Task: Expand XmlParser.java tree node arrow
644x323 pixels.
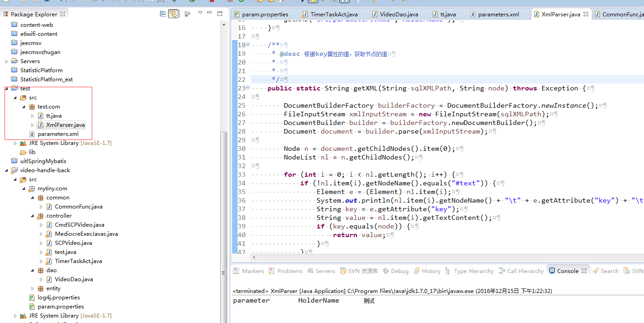Action: [x=32, y=125]
